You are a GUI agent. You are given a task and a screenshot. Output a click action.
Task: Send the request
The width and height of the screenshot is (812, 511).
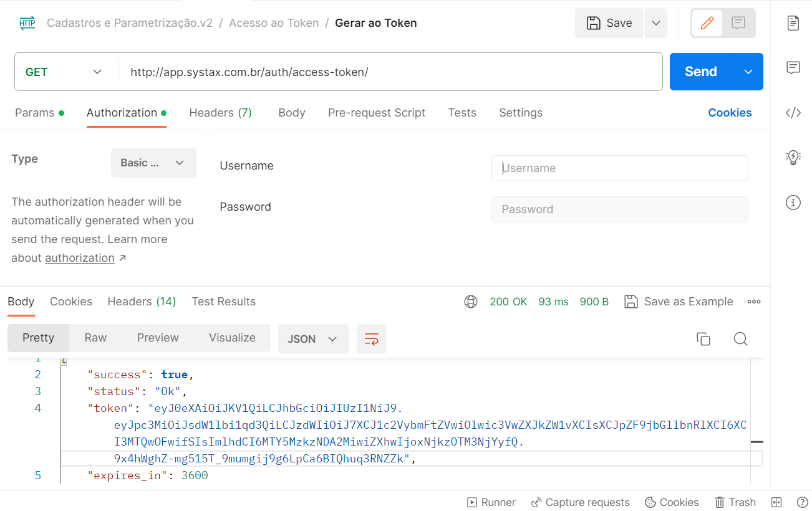point(701,72)
